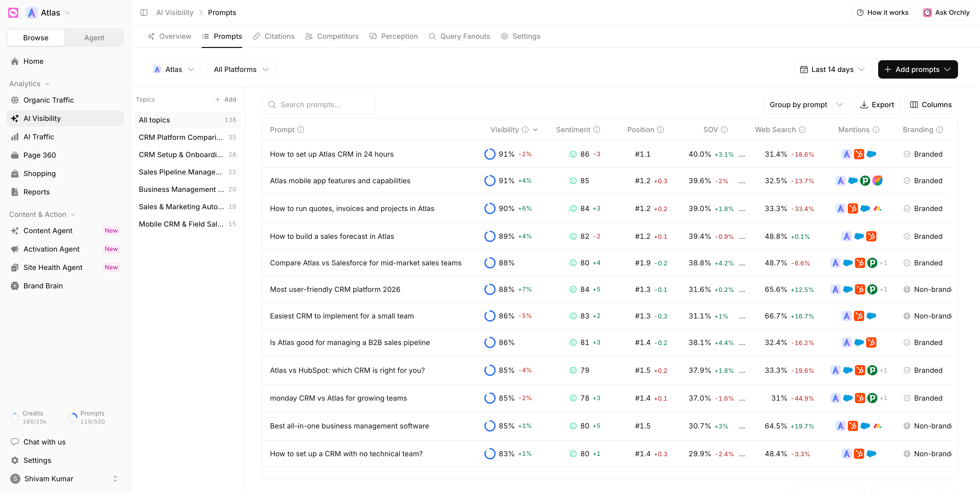Open Reports in sidebar
Viewport: 980px width, 493px height.
(65, 192)
